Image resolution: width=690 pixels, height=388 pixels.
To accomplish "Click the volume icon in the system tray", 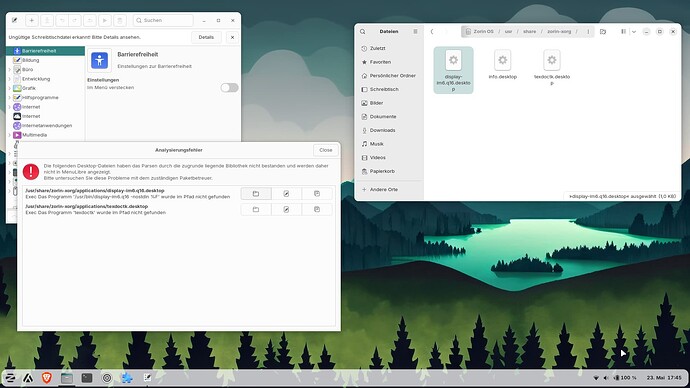I will click(x=606, y=378).
